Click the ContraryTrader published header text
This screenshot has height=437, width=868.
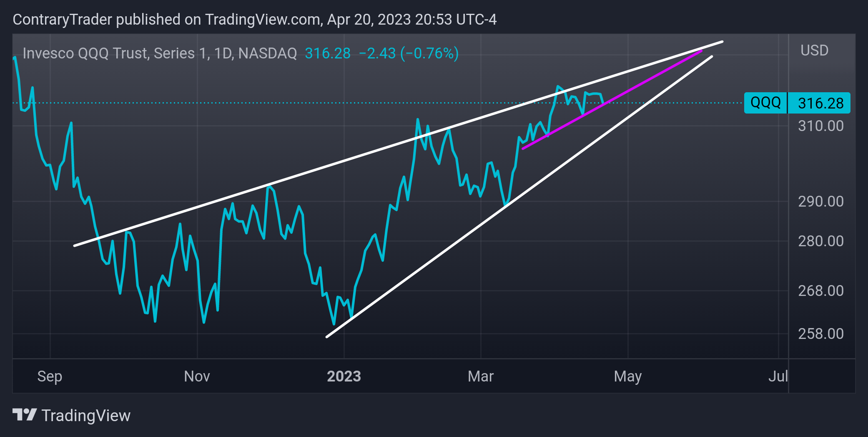tap(254, 20)
